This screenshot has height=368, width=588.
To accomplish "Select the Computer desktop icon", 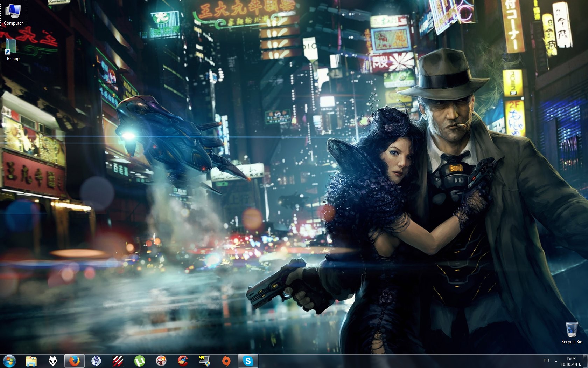I will (x=13, y=14).
